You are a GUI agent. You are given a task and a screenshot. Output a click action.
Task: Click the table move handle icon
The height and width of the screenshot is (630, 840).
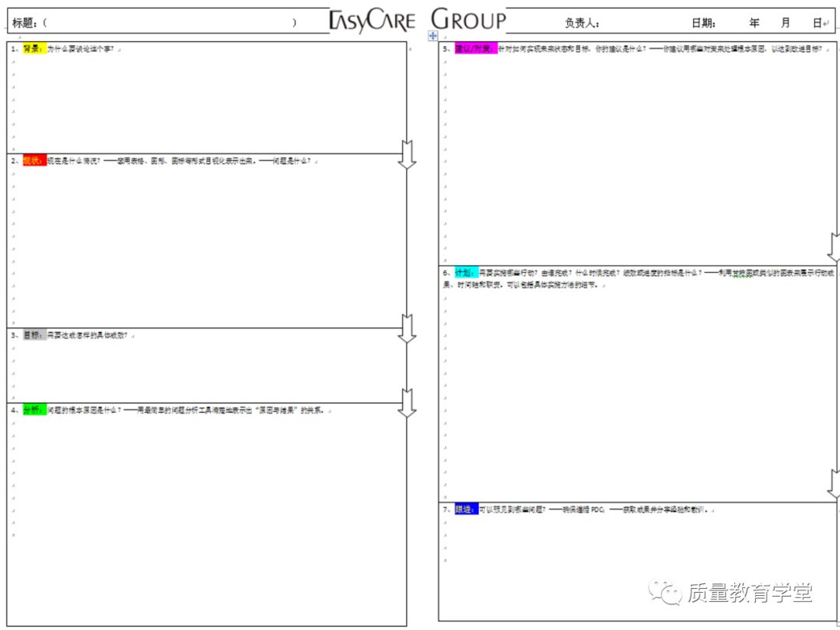(x=433, y=37)
